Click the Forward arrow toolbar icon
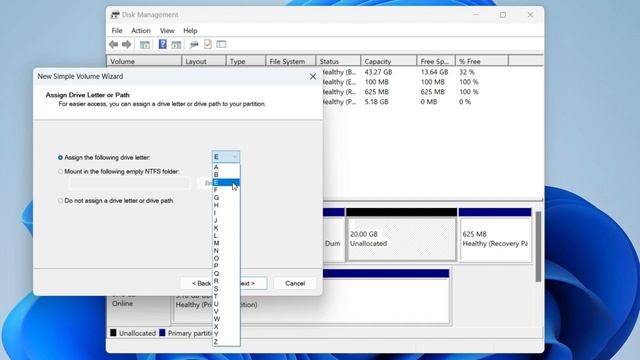The width and height of the screenshot is (640, 360). point(127,44)
